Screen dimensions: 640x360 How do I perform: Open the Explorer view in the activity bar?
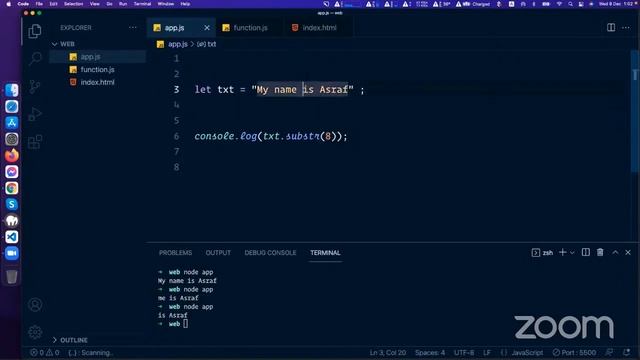coord(35,31)
